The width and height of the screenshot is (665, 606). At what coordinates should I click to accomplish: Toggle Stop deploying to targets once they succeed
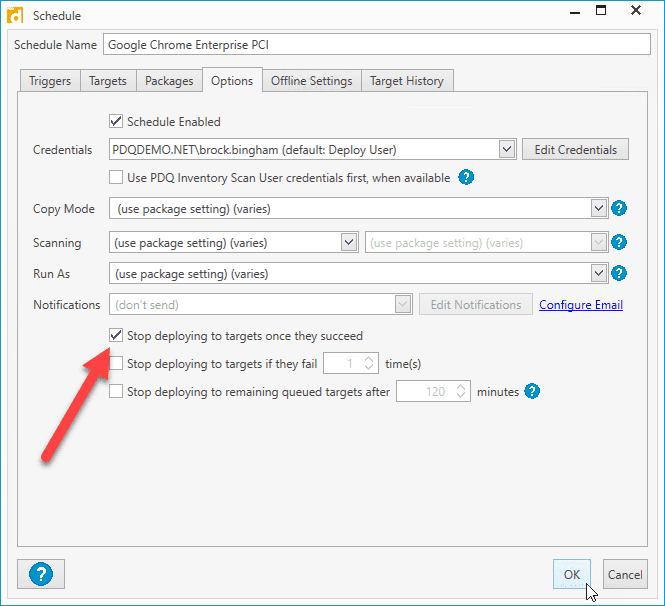(x=116, y=335)
